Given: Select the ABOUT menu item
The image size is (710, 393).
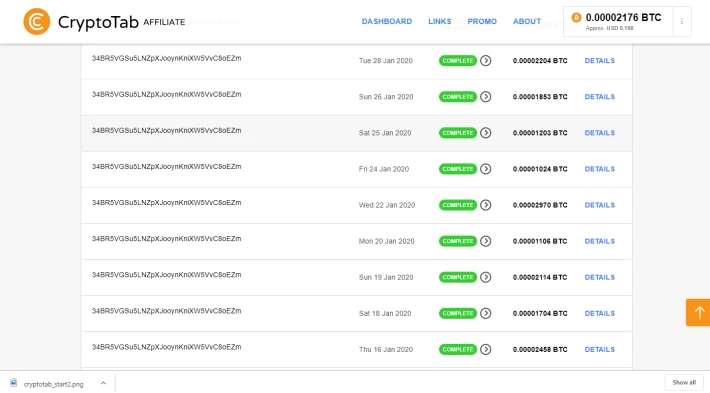Looking at the screenshot, I should [527, 21].
